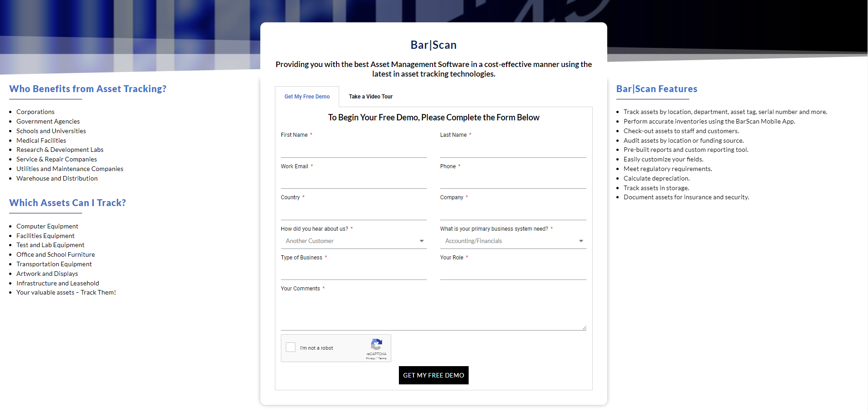The height and width of the screenshot is (414, 868).
Task: Click the Track assets by location feature line
Action: click(725, 112)
